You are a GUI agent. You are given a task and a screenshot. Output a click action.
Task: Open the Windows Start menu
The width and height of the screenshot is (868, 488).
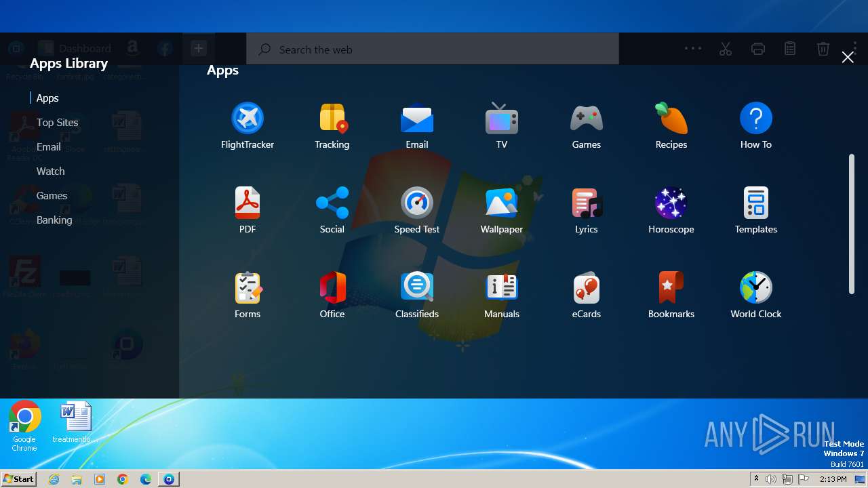click(x=19, y=479)
